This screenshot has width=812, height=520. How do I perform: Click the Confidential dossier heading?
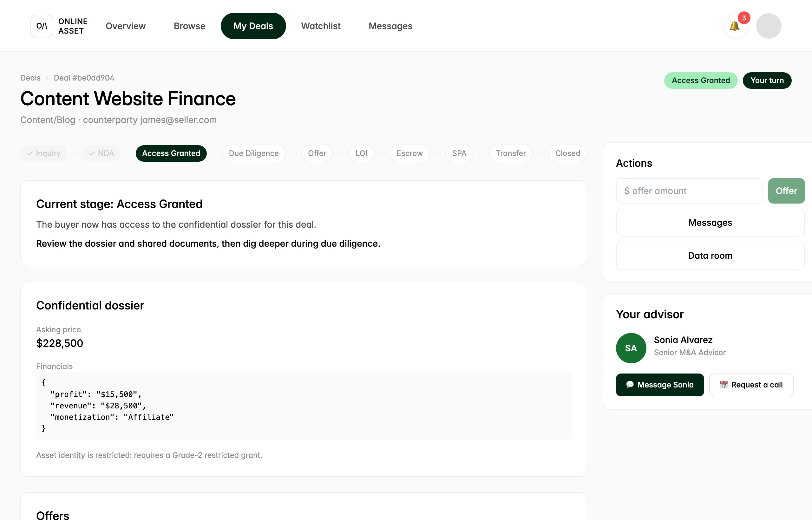(x=90, y=305)
